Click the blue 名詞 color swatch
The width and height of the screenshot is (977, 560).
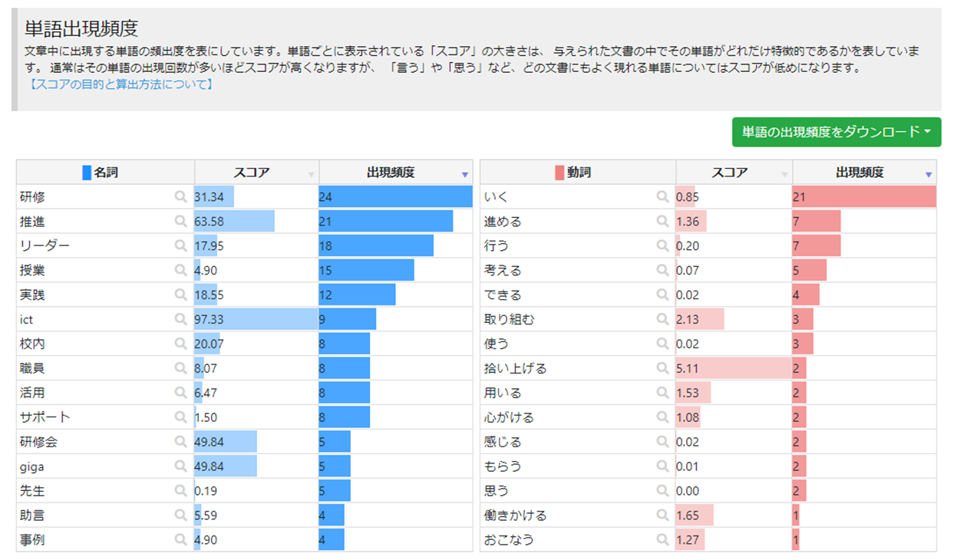click(x=87, y=173)
